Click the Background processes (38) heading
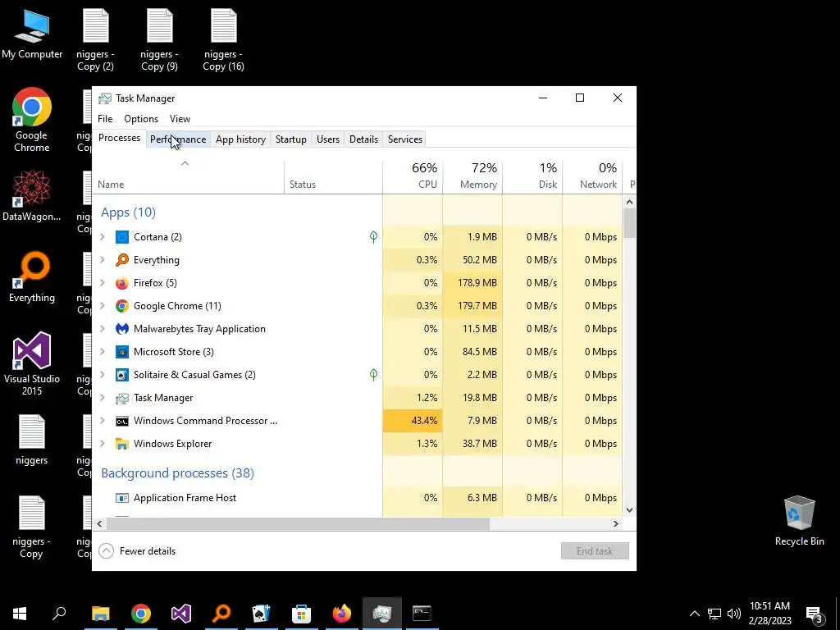Image resolution: width=840 pixels, height=630 pixels. coord(177,473)
